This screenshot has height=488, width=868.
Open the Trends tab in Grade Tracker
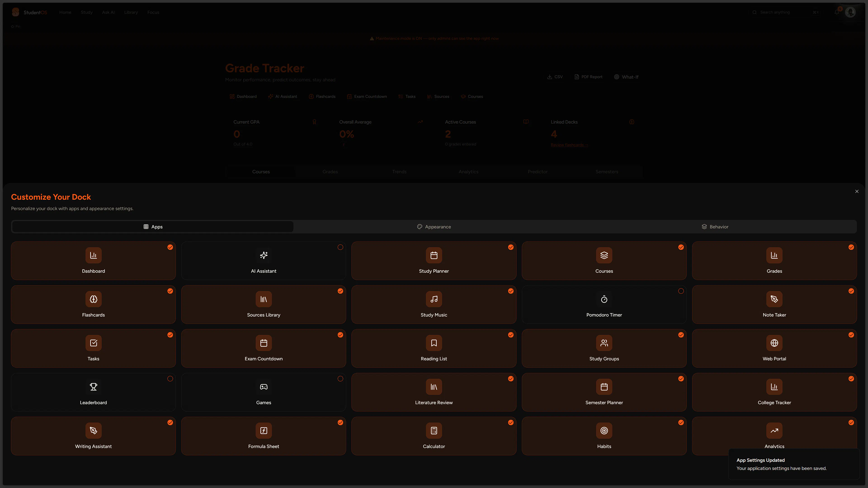[x=399, y=172]
